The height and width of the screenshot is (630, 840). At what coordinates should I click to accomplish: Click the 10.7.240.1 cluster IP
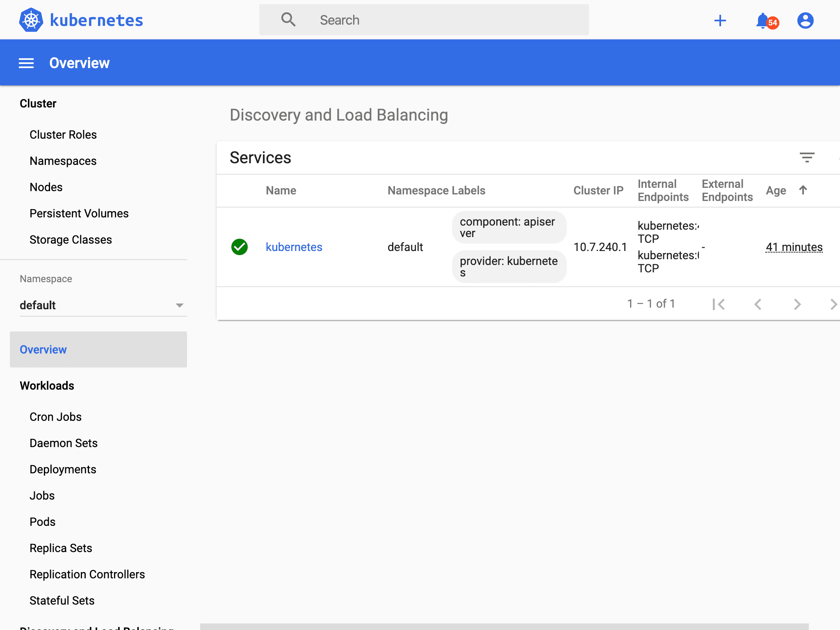(600, 247)
